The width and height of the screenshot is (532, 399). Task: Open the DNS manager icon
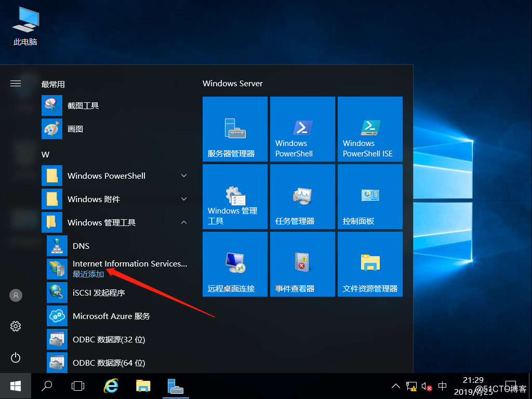tap(57, 246)
